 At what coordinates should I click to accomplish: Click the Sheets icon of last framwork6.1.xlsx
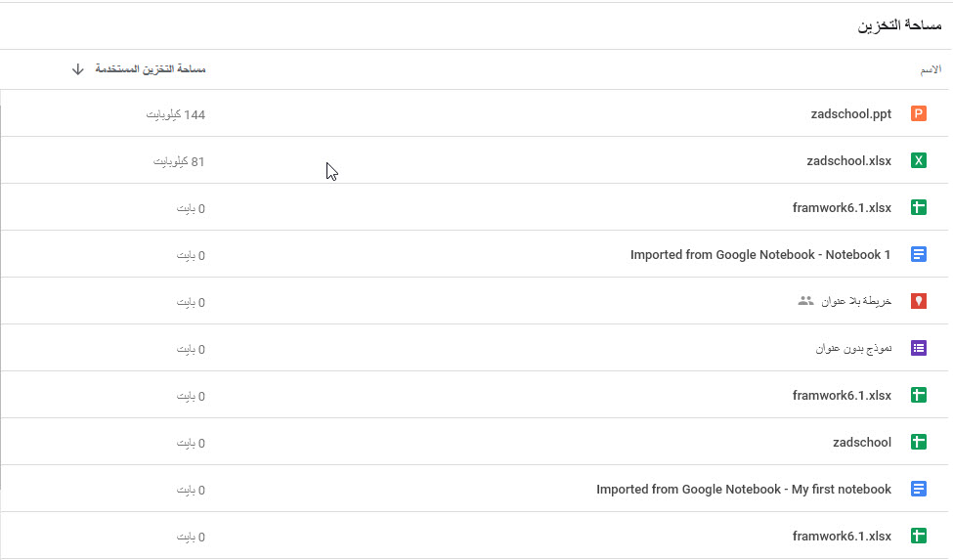click(x=919, y=536)
